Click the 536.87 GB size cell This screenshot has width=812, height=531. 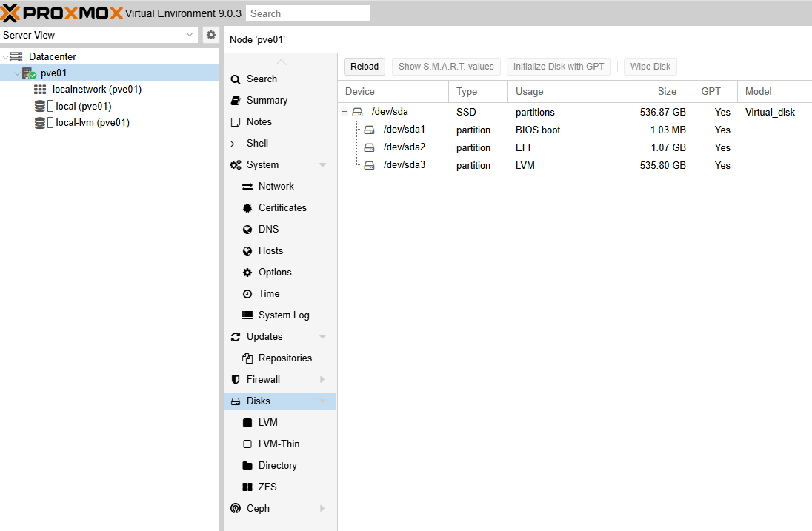pos(656,112)
